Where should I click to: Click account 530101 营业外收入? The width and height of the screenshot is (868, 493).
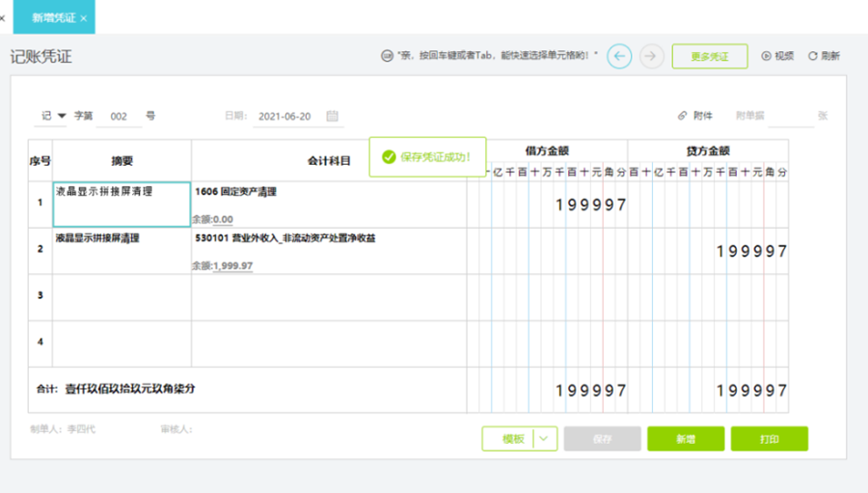285,238
